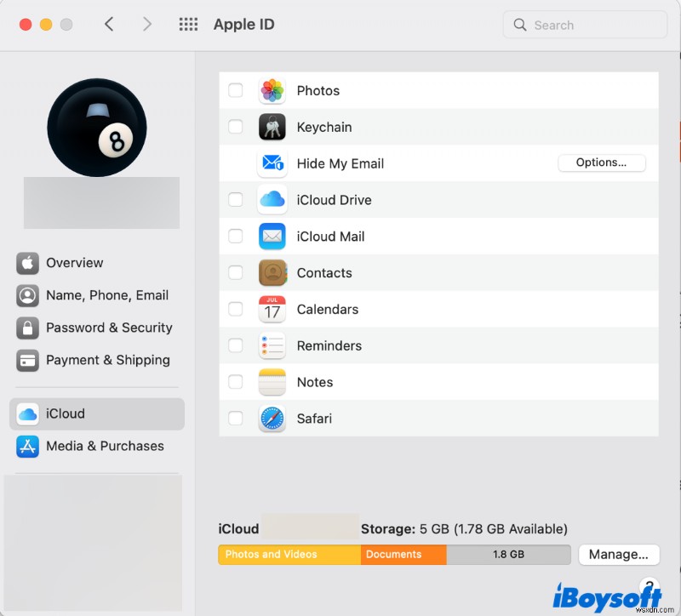Screen dimensions: 681x616
Task: Toggle the iCloud Drive checkbox
Action: click(x=236, y=200)
